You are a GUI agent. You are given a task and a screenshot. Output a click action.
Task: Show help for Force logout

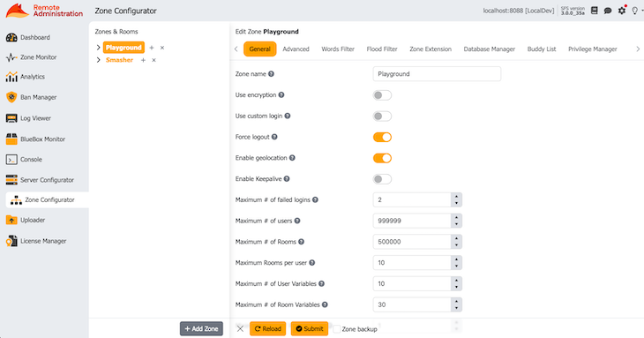click(274, 137)
